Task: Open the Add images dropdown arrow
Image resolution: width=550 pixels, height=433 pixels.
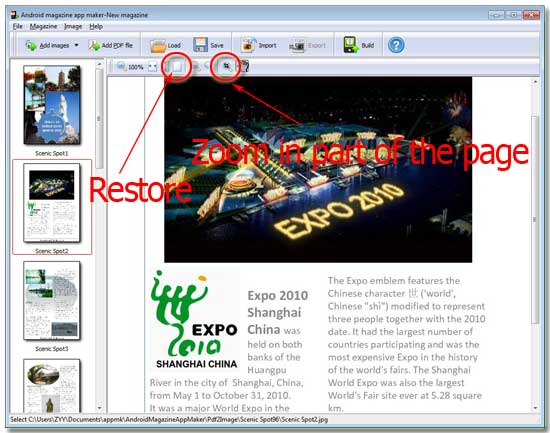Action: click(76, 45)
